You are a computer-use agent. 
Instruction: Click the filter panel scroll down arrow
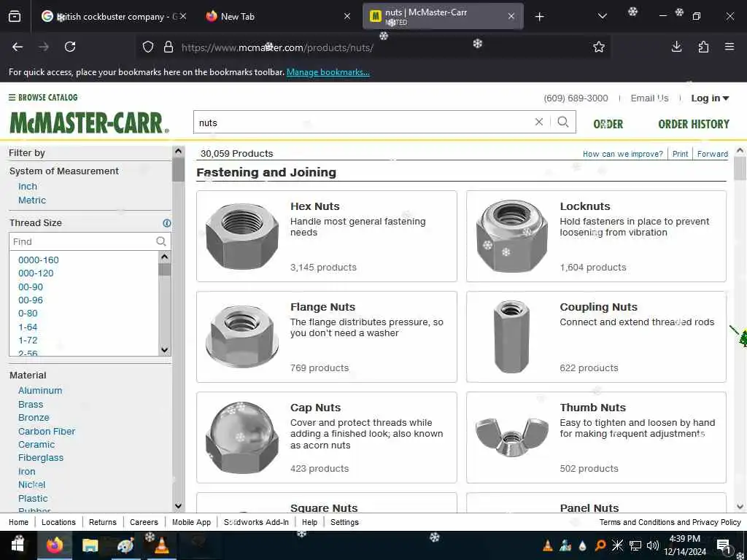178,506
